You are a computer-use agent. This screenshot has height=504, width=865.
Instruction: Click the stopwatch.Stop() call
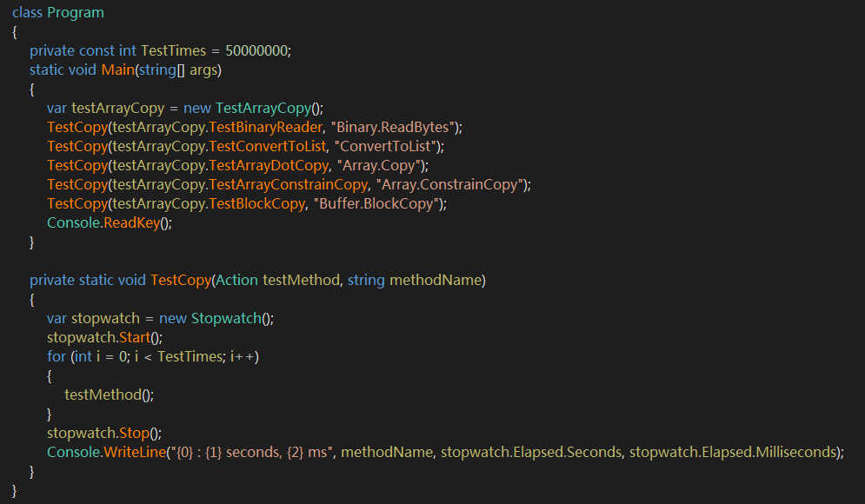[103, 433]
